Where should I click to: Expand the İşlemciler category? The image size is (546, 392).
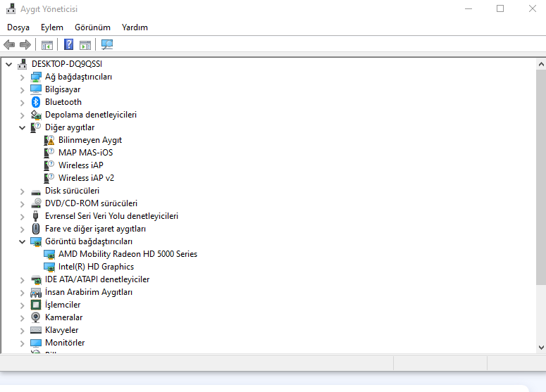(x=23, y=305)
